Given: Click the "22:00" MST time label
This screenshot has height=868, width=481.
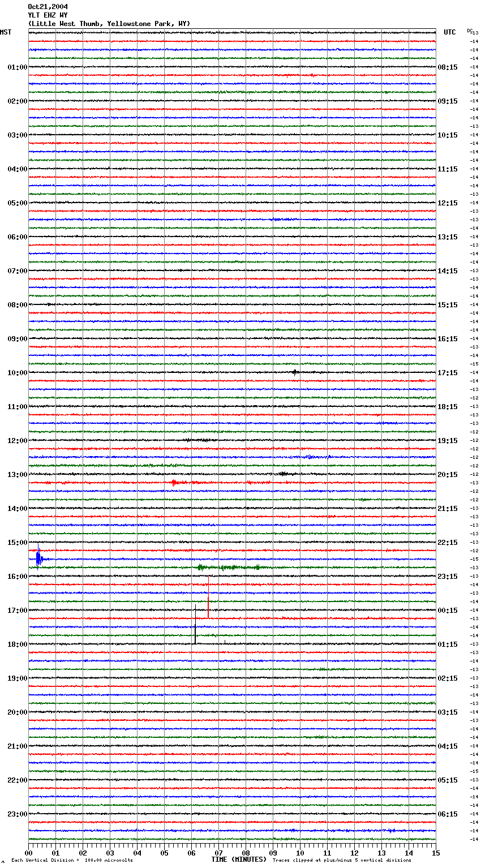Looking at the screenshot, I should tap(18, 780).
